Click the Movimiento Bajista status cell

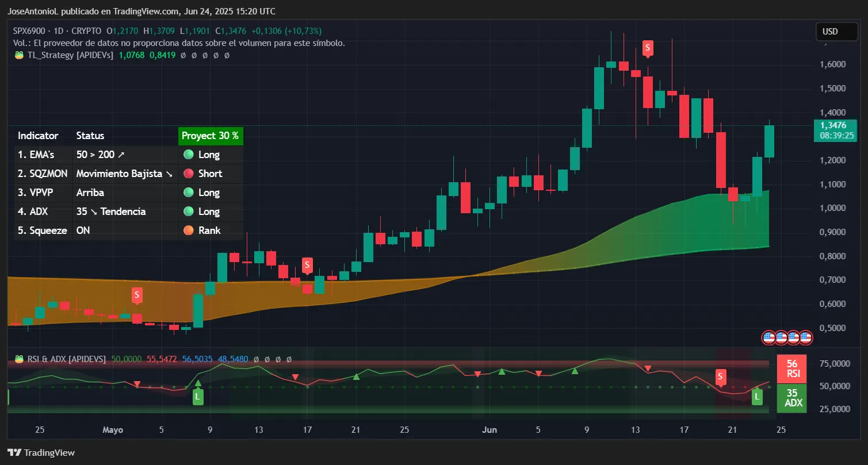pyautogui.click(x=124, y=174)
